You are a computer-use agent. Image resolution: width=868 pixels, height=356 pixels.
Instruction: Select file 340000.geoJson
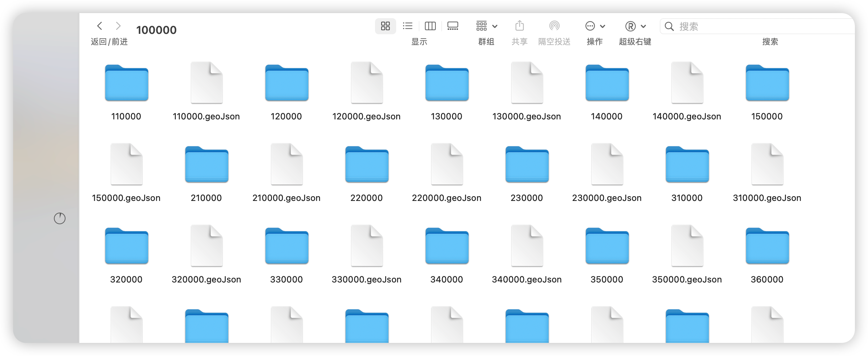(527, 246)
